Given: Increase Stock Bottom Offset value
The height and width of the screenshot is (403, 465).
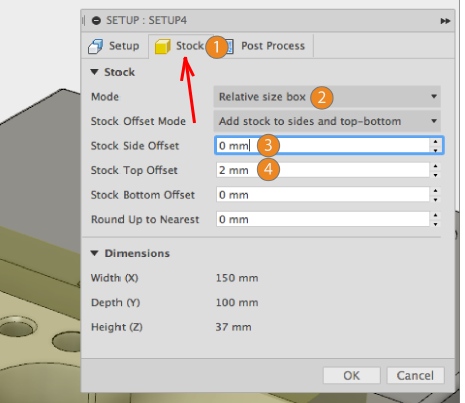Looking at the screenshot, I should [436, 190].
